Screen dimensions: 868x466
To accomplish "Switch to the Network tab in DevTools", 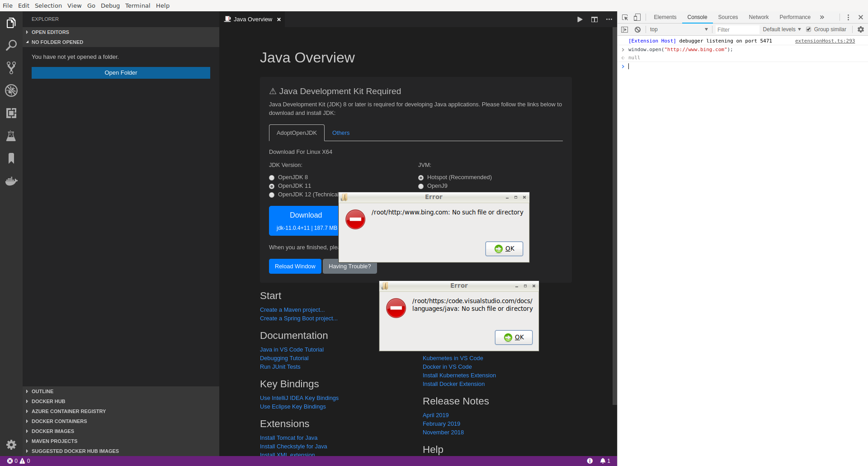I will [x=759, y=17].
